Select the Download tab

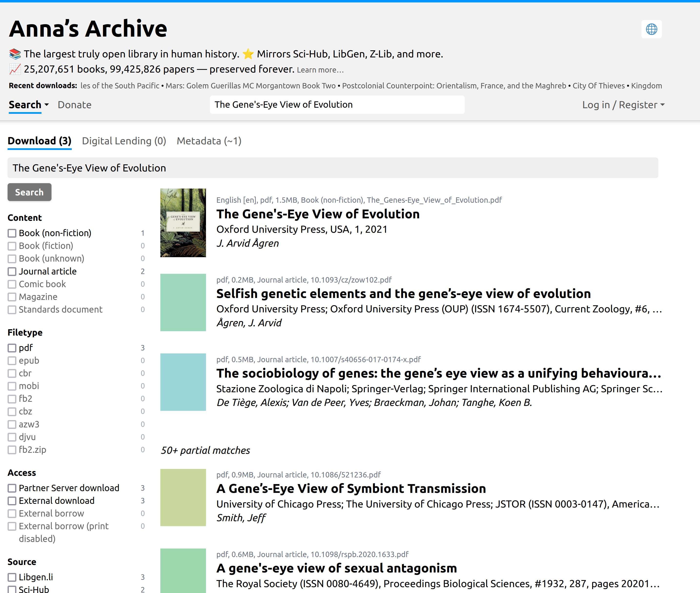(39, 141)
